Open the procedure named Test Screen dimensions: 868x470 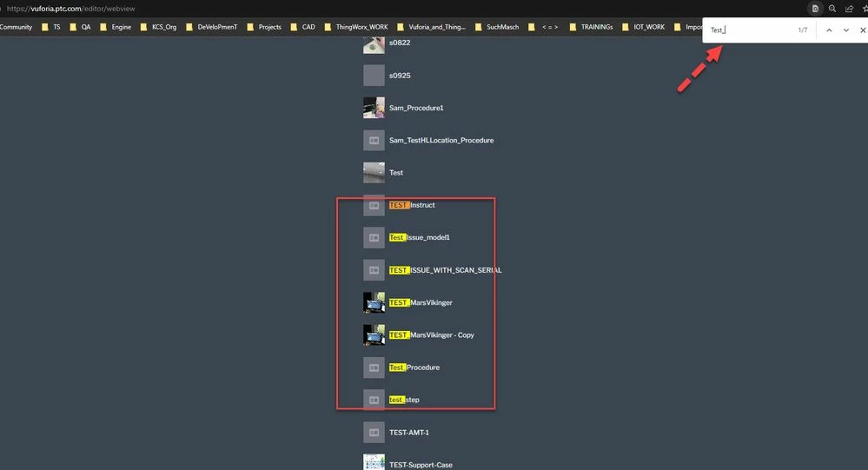point(396,173)
